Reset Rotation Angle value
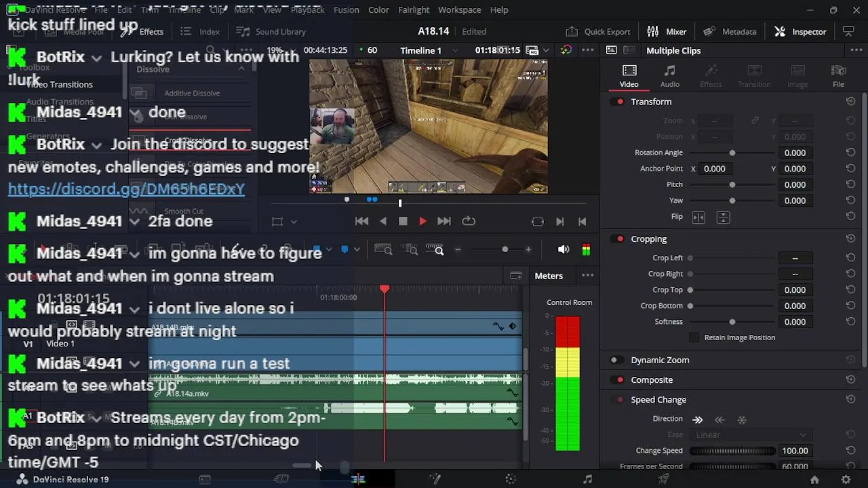The height and width of the screenshot is (488, 868). pyautogui.click(x=850, y=152)
